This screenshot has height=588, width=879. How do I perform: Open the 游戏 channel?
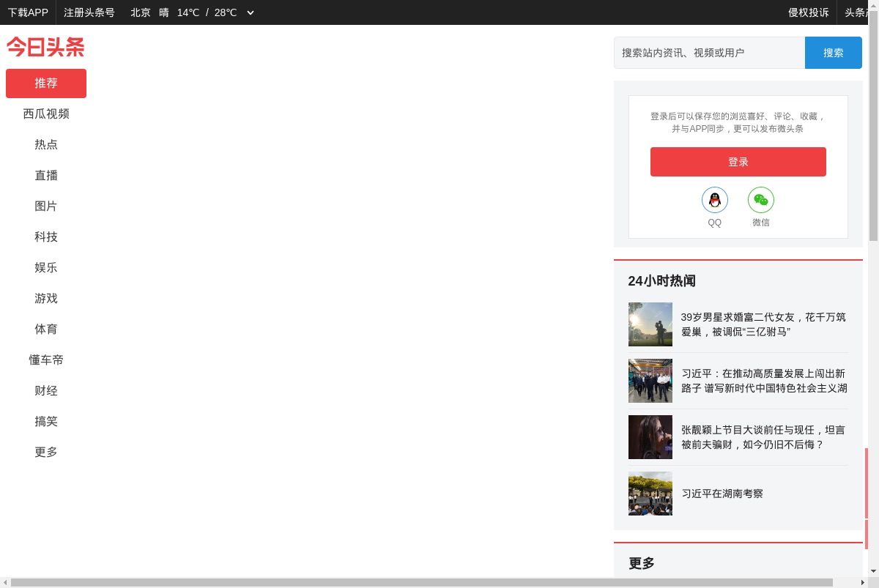46,299
